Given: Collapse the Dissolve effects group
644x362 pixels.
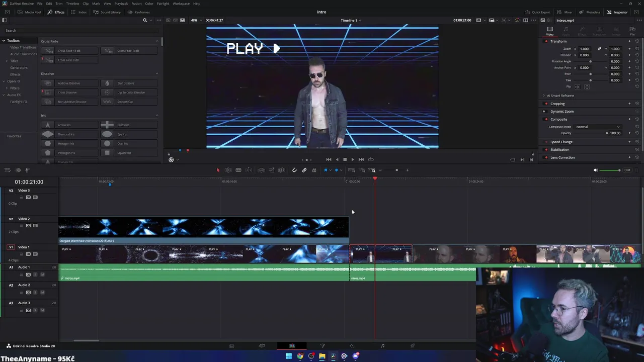Looking at the screenshot, I should 157,74.
